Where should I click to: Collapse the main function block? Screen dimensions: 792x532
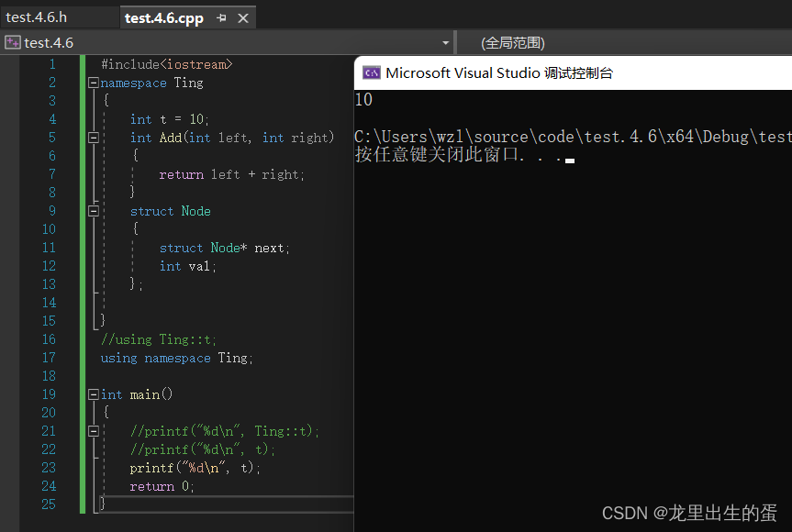(x=94, y=394)
